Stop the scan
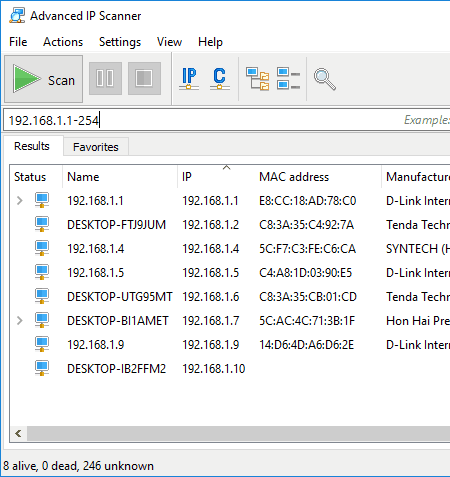 pos(144,79)
